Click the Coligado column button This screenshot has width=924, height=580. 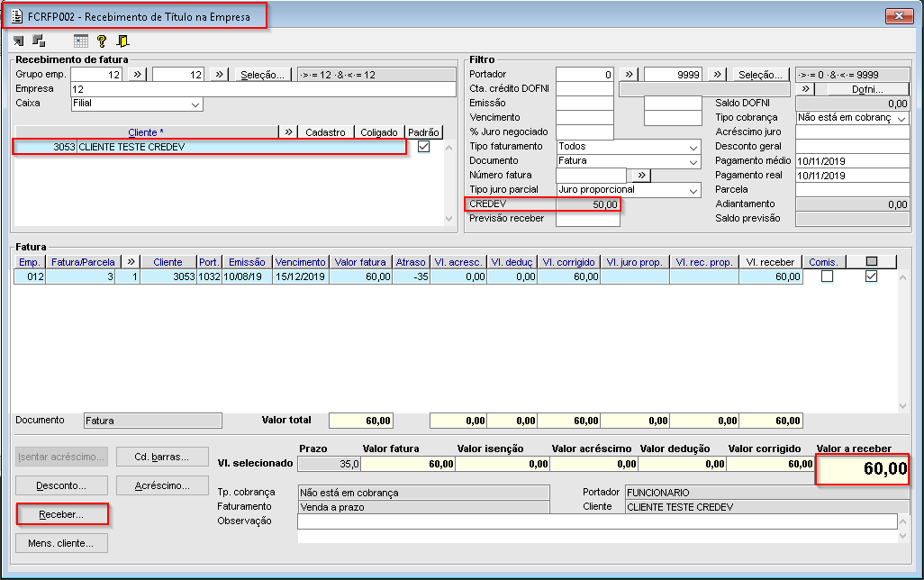(x=379, y=132)
